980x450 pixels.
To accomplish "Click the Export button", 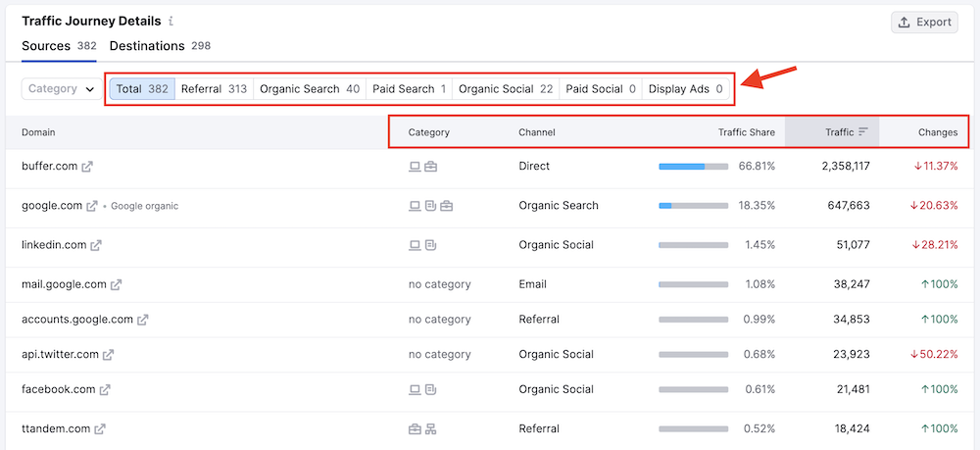I will tap(924, 23).
